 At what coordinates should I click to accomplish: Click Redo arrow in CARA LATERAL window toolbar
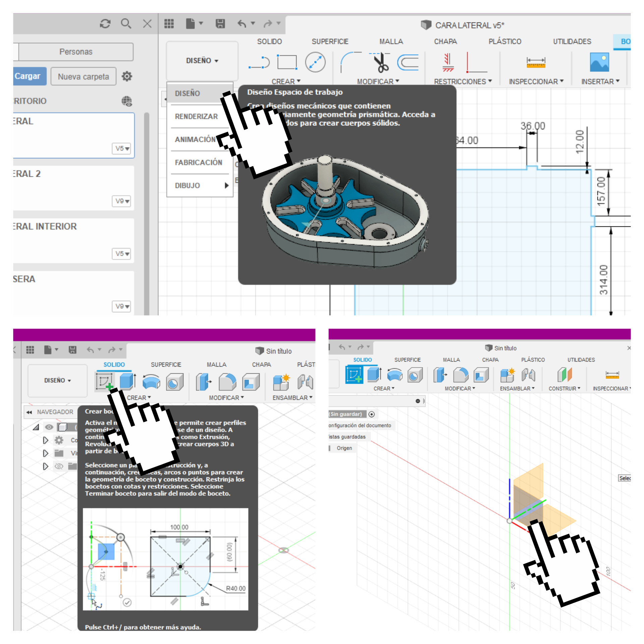pyautogui.click(x=268, y=23)
